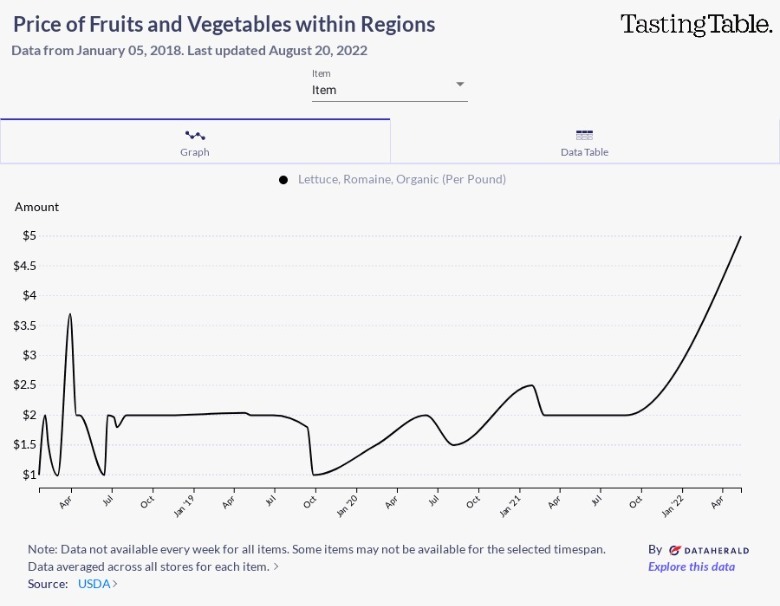Image resolution: width=780 pixels, height=606 pixels.
Task: Toggle the Lettuce Romaine Organic legend series
Action: 401,179
